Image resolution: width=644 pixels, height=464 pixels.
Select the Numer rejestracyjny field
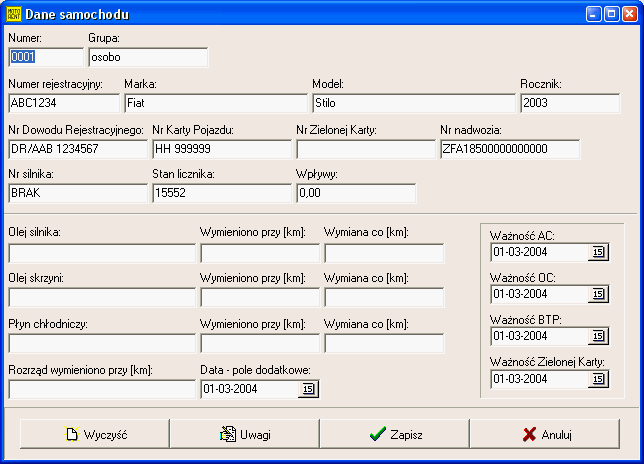pos(62,101)
